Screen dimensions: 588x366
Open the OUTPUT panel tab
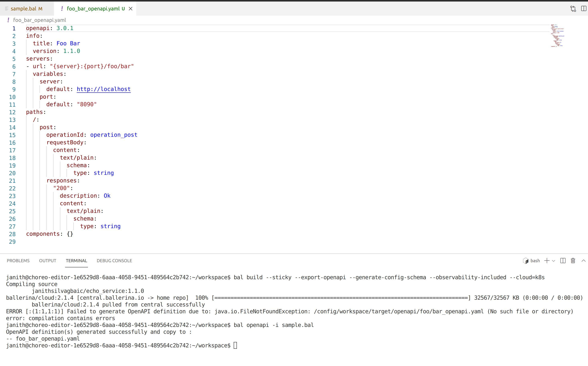coord(48,261)
